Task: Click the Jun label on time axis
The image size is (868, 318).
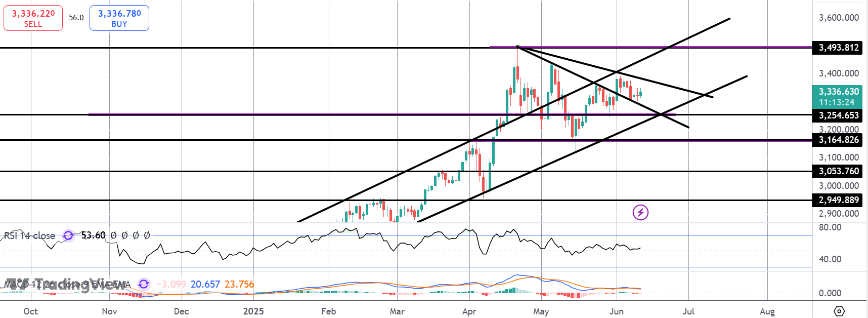Action: 616,311
